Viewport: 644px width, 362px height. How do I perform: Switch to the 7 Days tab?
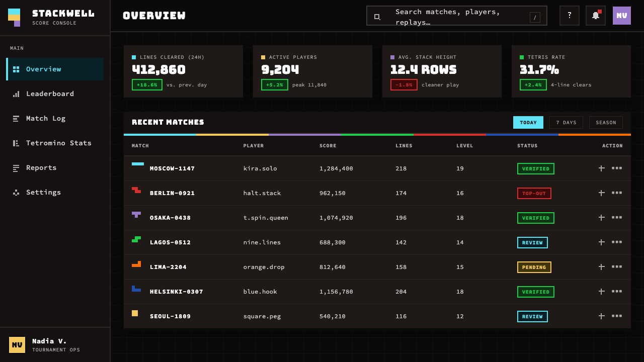(x=566, y=122)
